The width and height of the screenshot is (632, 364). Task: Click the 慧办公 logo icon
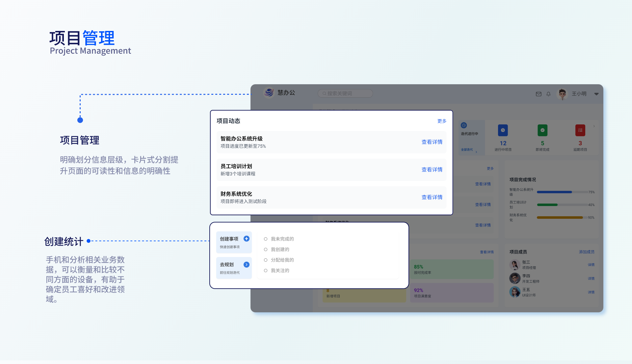point(269,93)
